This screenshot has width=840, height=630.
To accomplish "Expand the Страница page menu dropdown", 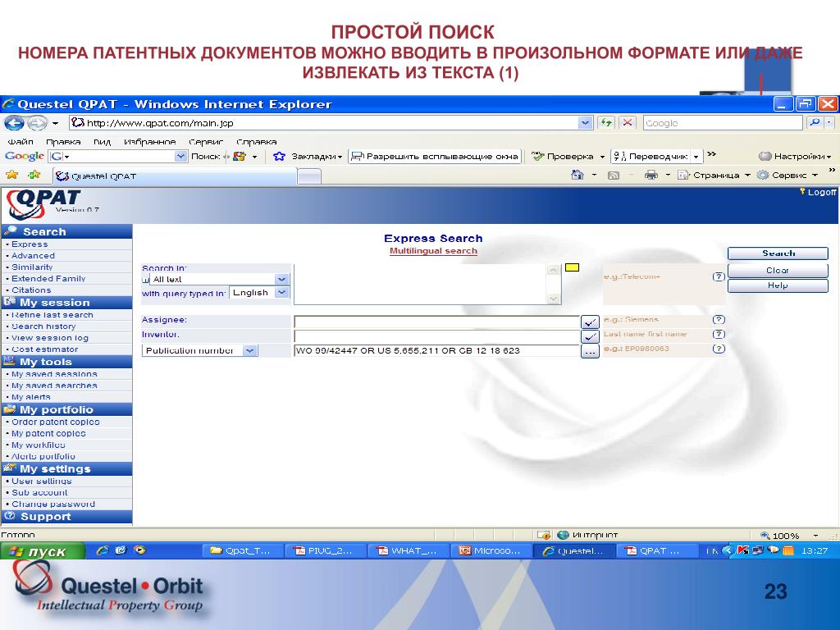I will [747, 176].
